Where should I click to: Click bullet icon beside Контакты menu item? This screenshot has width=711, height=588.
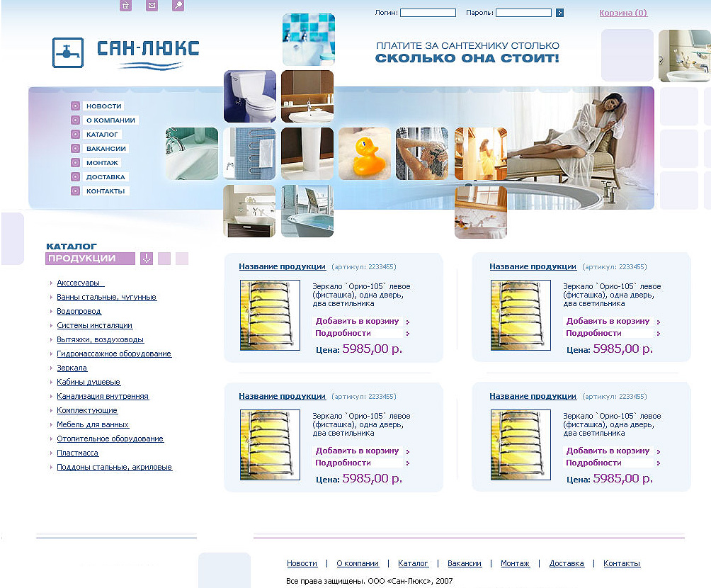coord(75,191)
